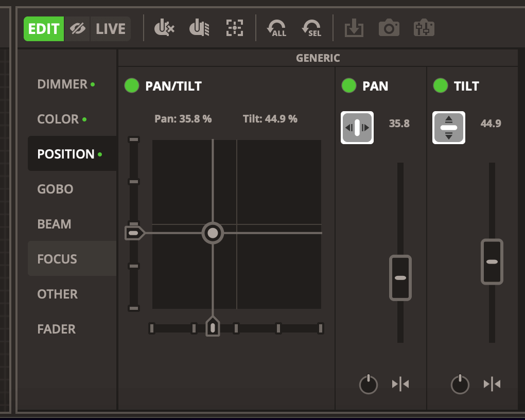525x420 pixels.
Task: Click the power reset icon under TILT
Action: pos(460,384)
